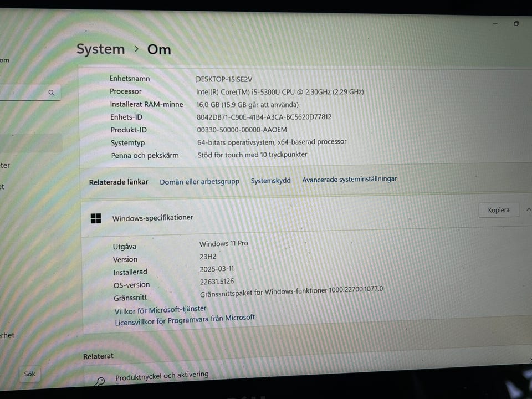Click the Relaterat section heading
Screen dimensions: 532x399
(98, 356)
